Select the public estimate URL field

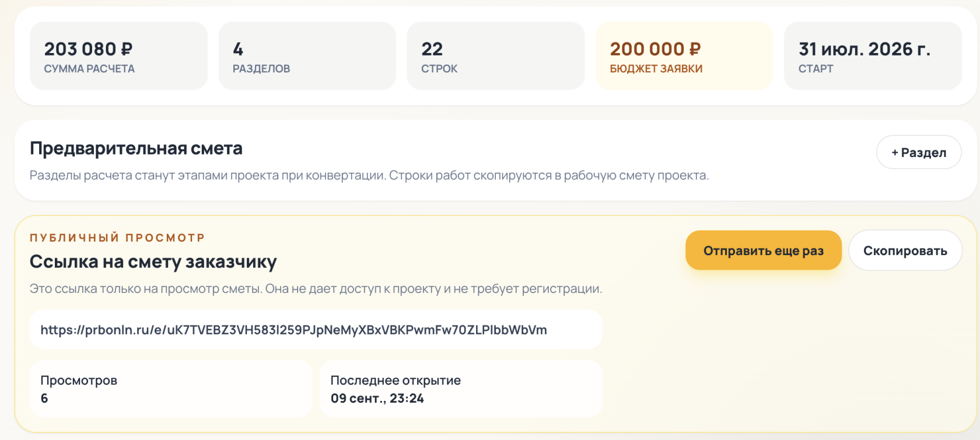[x=316, y=330]
